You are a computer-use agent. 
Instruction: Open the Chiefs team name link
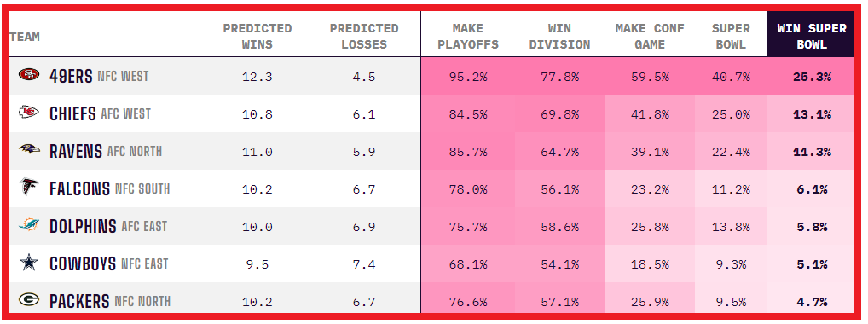pyautogui.click(x=72, y=113)
